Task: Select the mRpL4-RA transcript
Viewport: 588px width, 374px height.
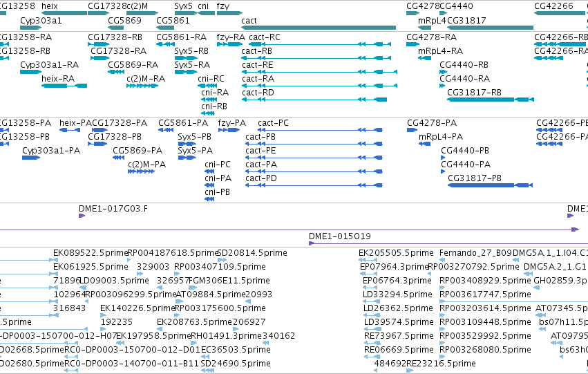Action: (424, 58)
